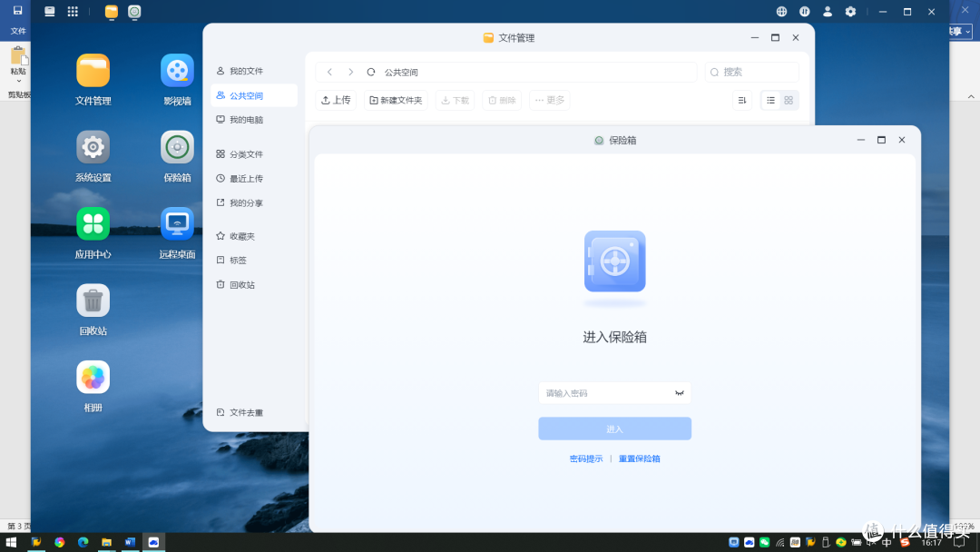Click the 搜索 search field
The image size is (980, 552).
click(752, 72)
